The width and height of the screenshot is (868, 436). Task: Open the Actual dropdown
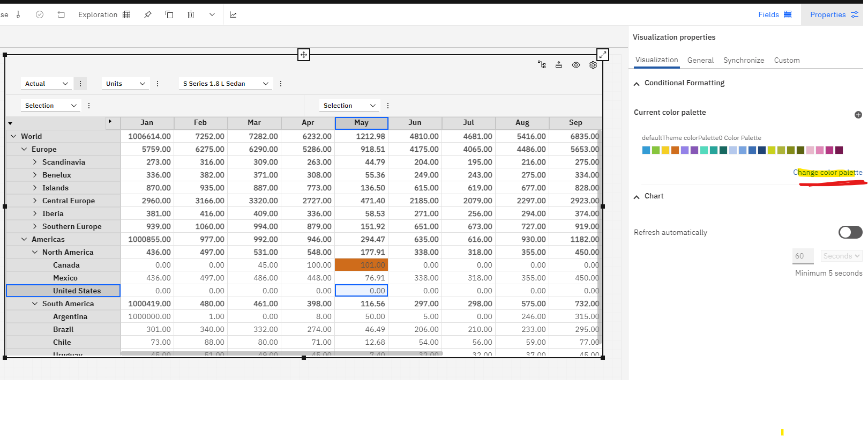coord(47,84)
